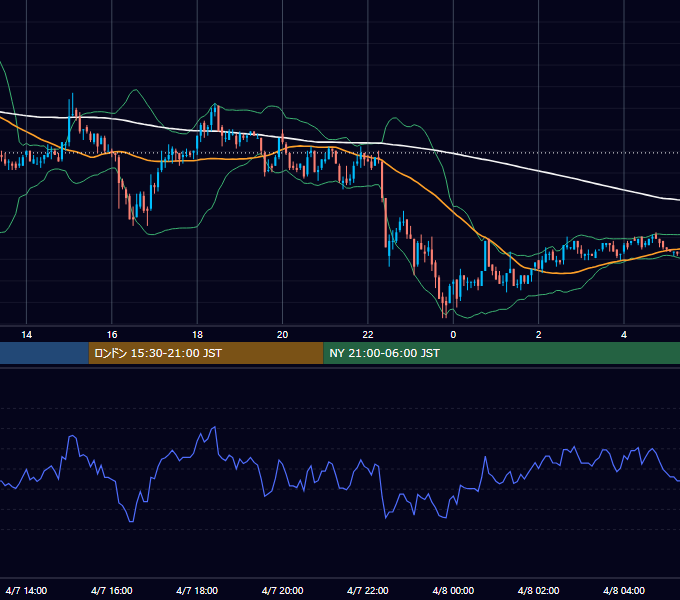The height and width of the screenshot is (600, 680).
Task: Click the '22' hour axis label
Action: click(x=368, y=335)
